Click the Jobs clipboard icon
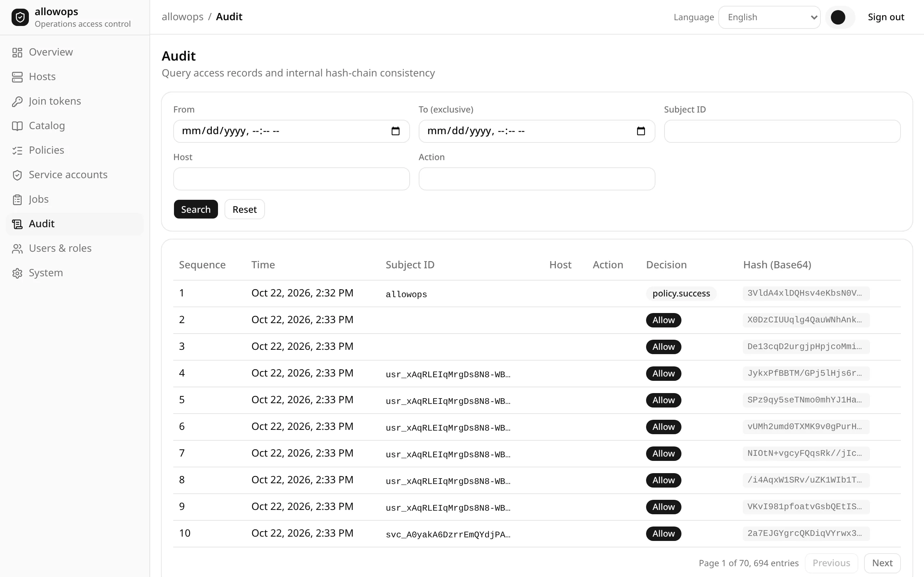Viewport: 924px width, 577px height. pyautogui.click(x=17, y=199)
